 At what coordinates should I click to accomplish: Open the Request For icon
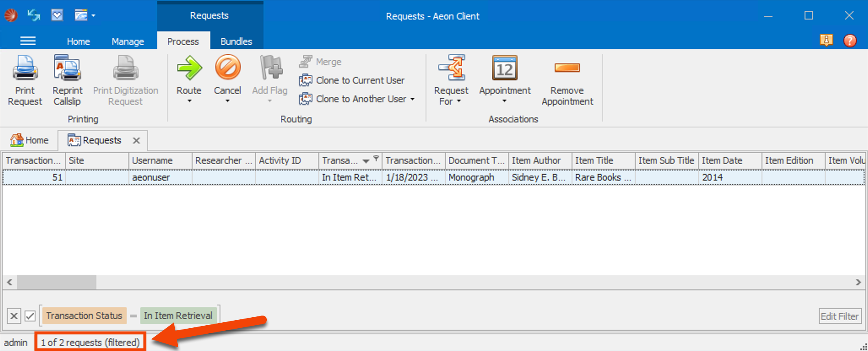(451, 68)
